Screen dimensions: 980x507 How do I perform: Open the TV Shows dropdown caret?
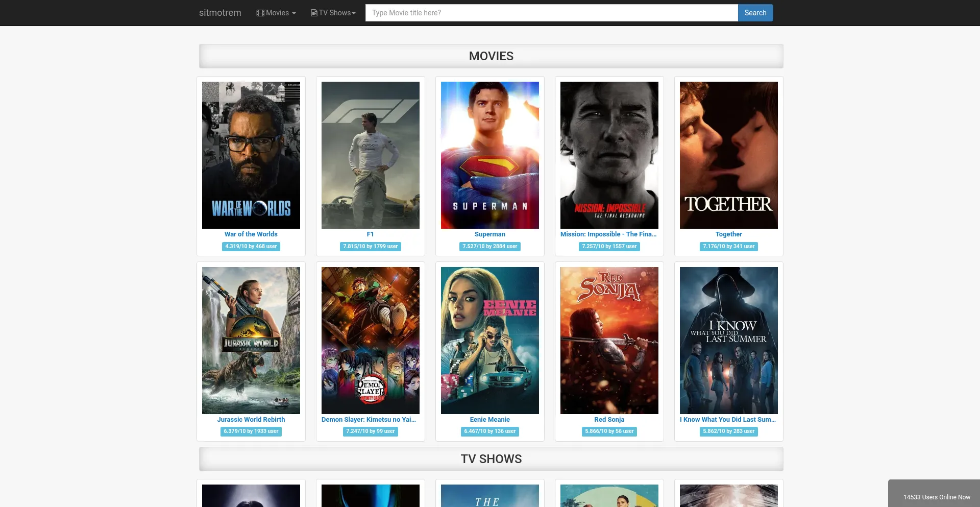coord(354,13)
